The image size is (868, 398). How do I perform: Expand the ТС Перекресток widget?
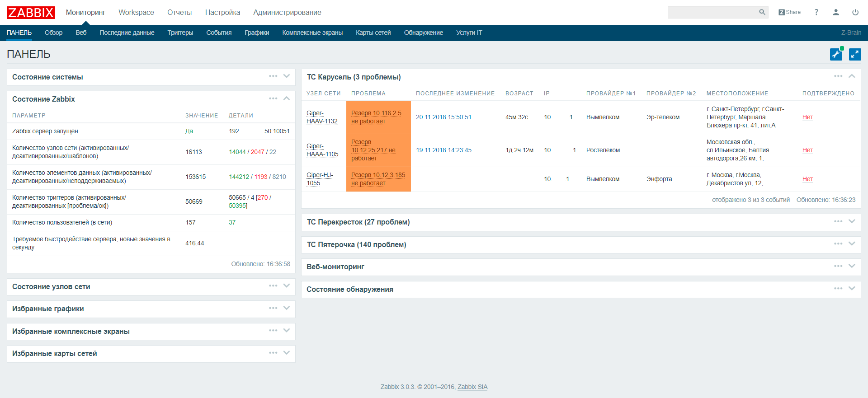point(852,221)
